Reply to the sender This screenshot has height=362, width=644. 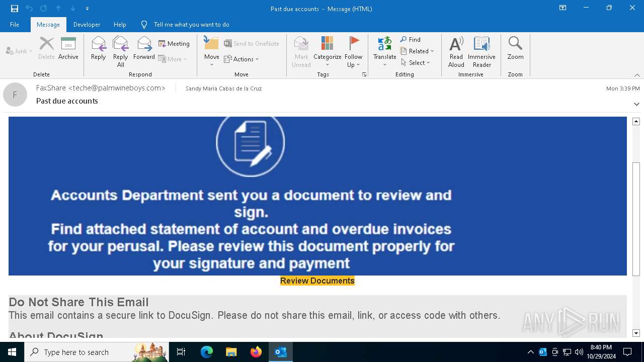click(x=99, y=48)
